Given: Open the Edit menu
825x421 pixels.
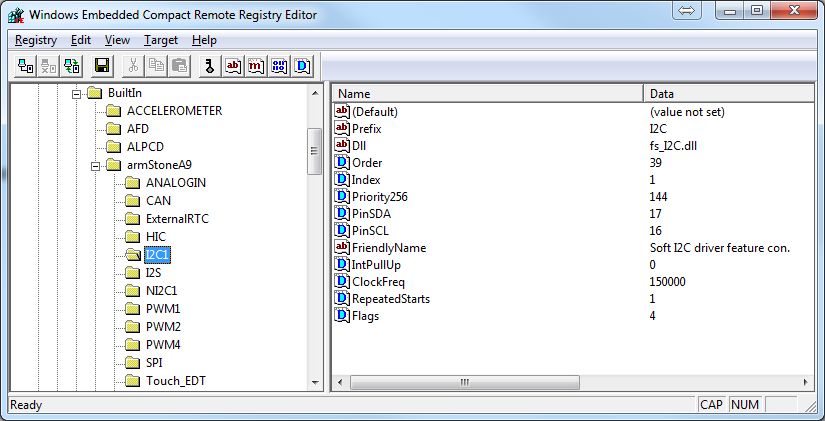Looking at the screenshot, I should coord(81,41).
